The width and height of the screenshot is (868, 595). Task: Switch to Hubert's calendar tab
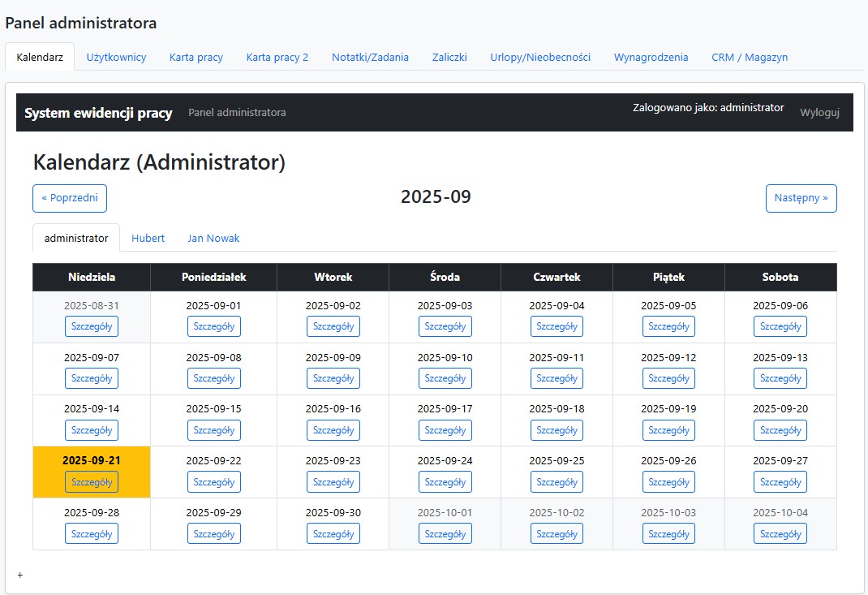(148, 238)
